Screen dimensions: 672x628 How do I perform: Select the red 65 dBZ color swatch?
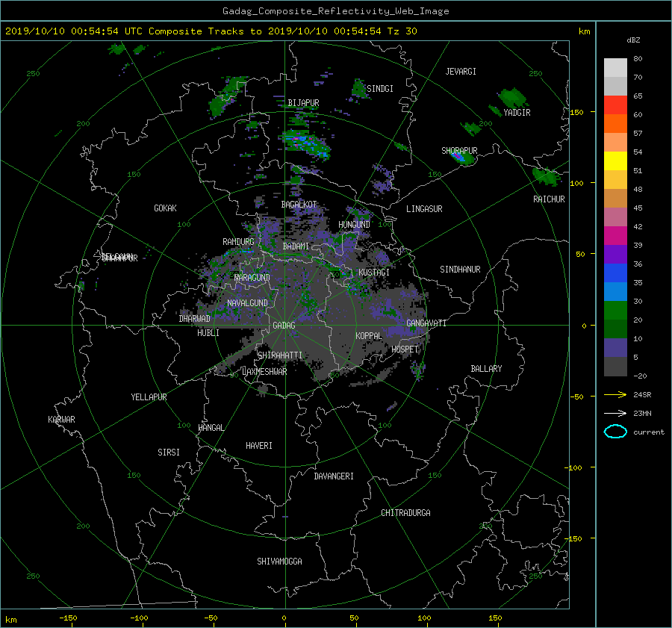(615, 105)
